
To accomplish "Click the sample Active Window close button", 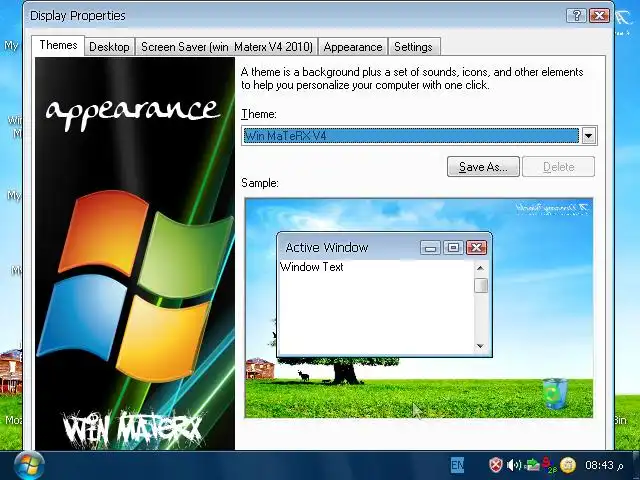I will [476, 247].
